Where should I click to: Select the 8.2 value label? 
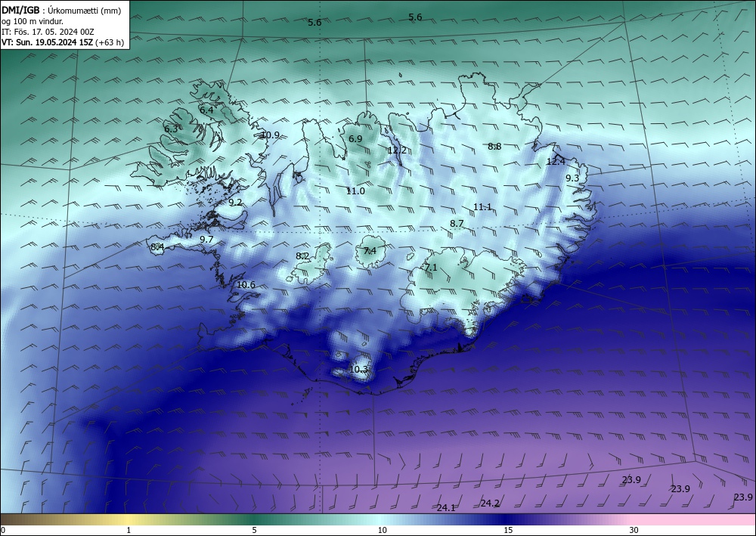tap(302, 256)
